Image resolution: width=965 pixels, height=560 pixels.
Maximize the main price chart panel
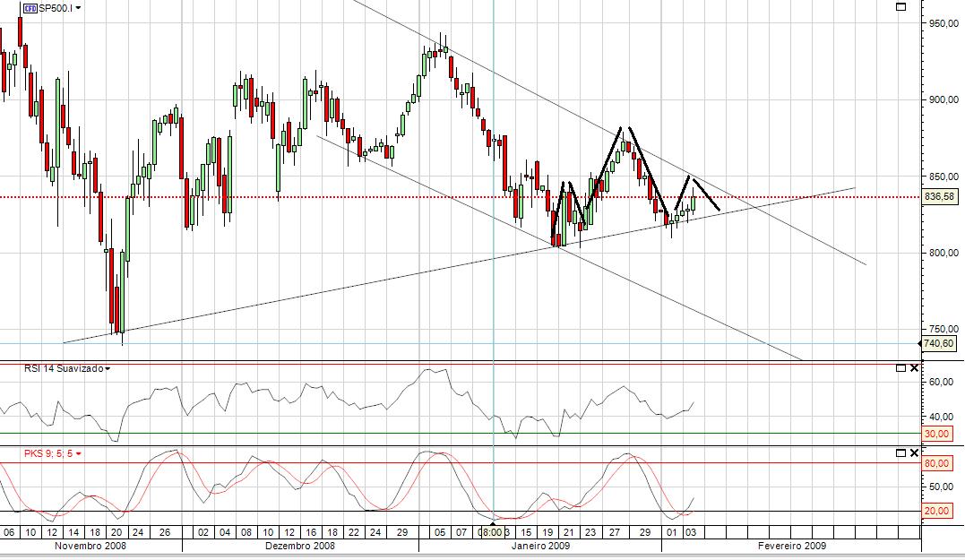[x=901, y=7]
